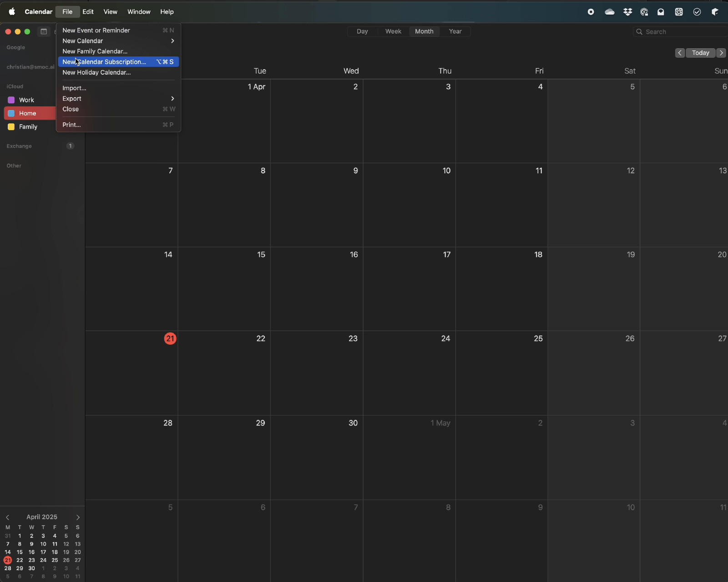Go to previous month with main back arrow
728x582 pixels.
(680, 53)
